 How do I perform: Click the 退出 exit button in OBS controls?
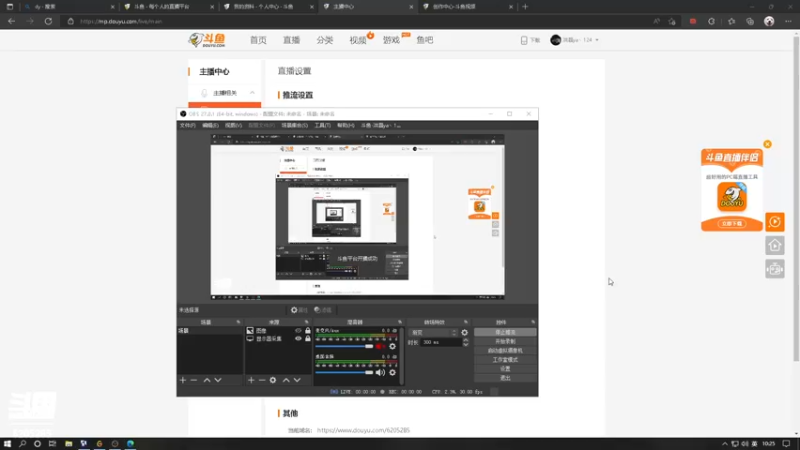[x=505, y=378]
